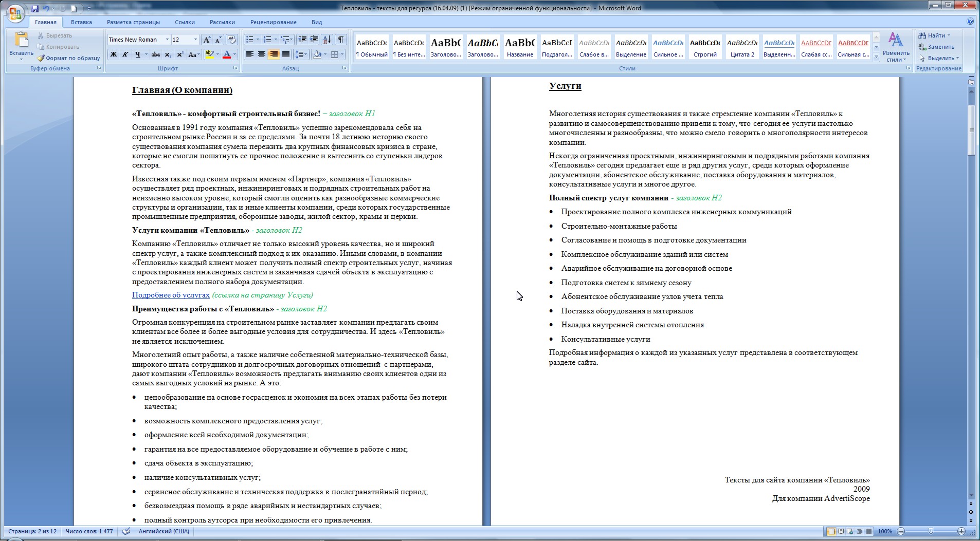Align text to the left

pyautogui.click(x=250, y=54)
